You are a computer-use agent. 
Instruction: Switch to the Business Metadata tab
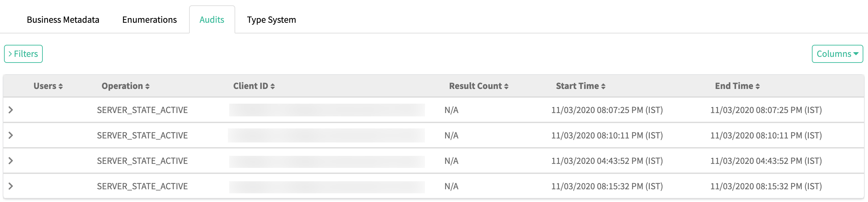point(63,20)
